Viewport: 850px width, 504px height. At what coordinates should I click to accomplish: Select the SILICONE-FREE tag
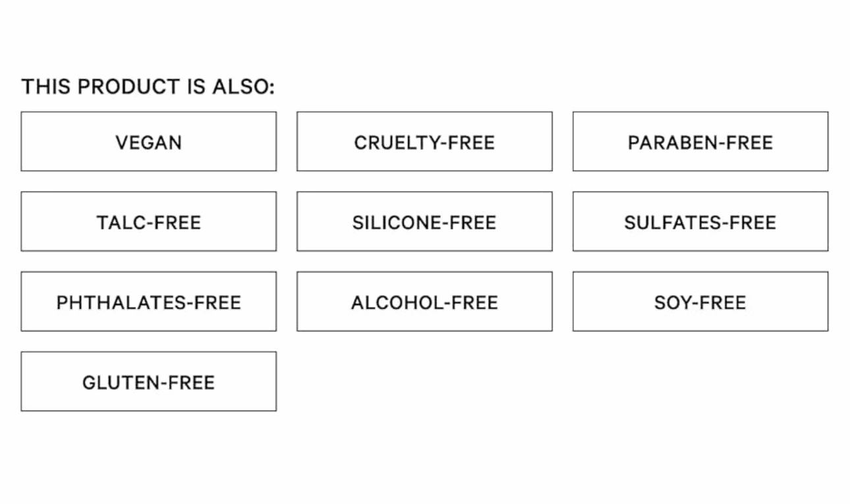(x=424, y=221)
